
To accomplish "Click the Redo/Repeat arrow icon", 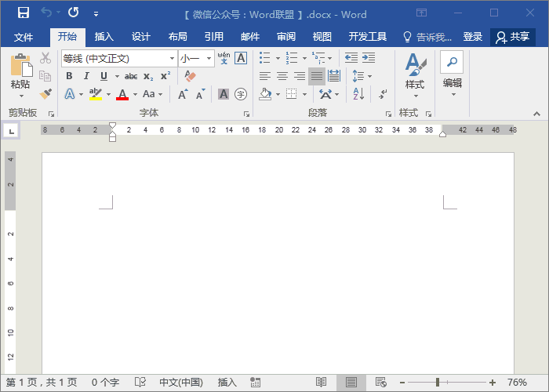I will (73, 13).
